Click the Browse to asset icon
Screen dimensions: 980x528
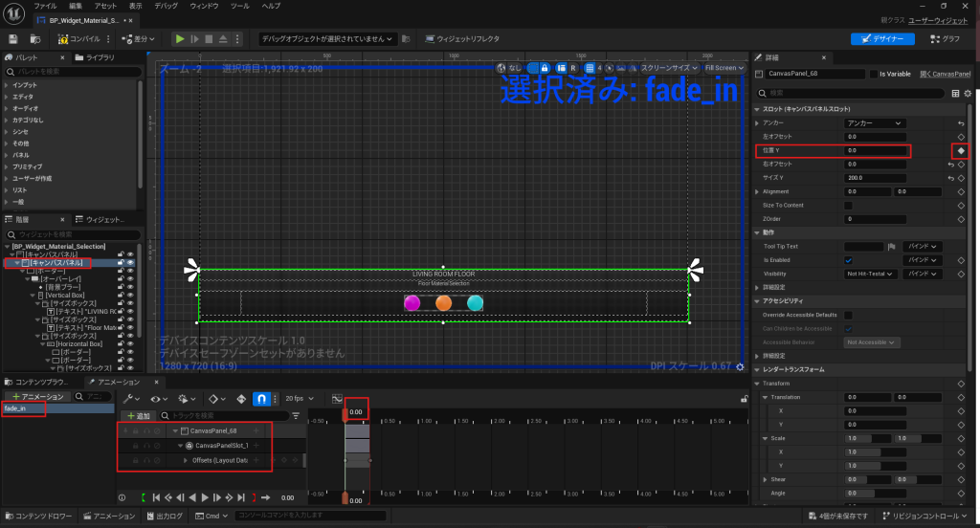tap(35, 39)
